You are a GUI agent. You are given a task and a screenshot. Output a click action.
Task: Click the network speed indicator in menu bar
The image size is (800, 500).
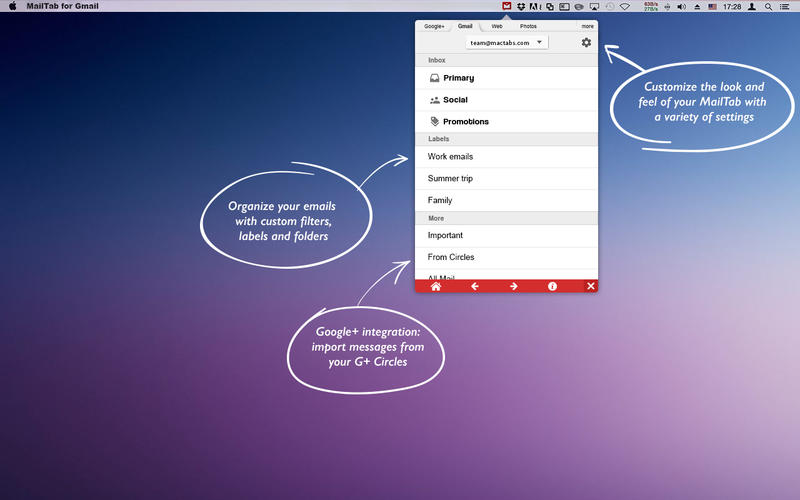pos(651,7)
